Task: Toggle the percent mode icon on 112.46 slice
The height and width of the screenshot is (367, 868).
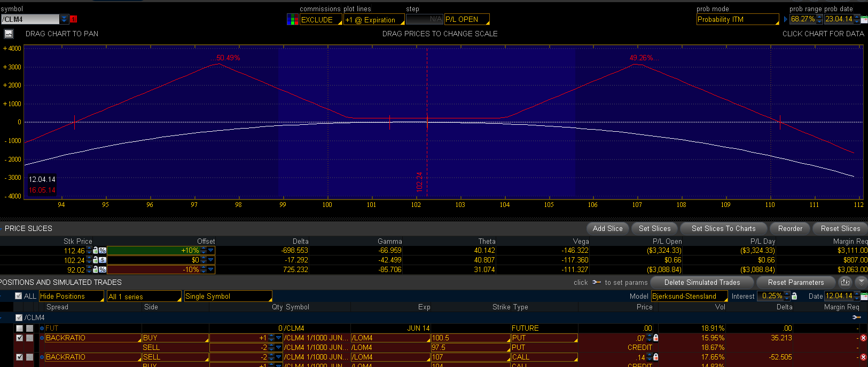Action: pyautogui.click(x=103, y=250)
